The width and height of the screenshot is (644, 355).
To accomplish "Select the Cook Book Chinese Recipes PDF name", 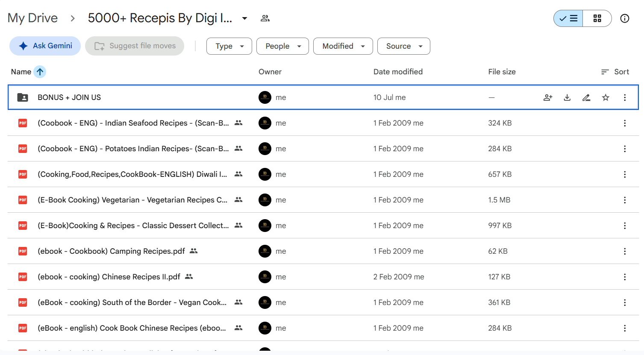I will pyautogui.click(x=132, y=328).
